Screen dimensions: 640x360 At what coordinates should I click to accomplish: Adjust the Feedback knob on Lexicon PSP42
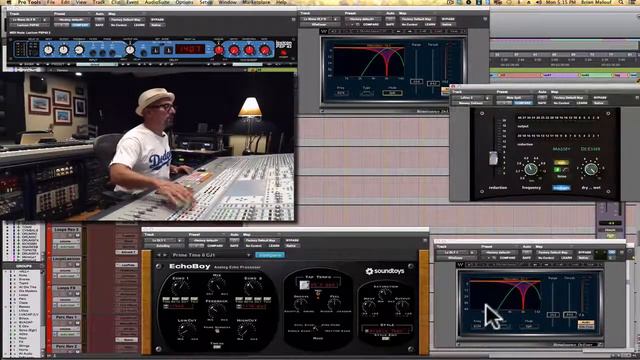(79, 50)
